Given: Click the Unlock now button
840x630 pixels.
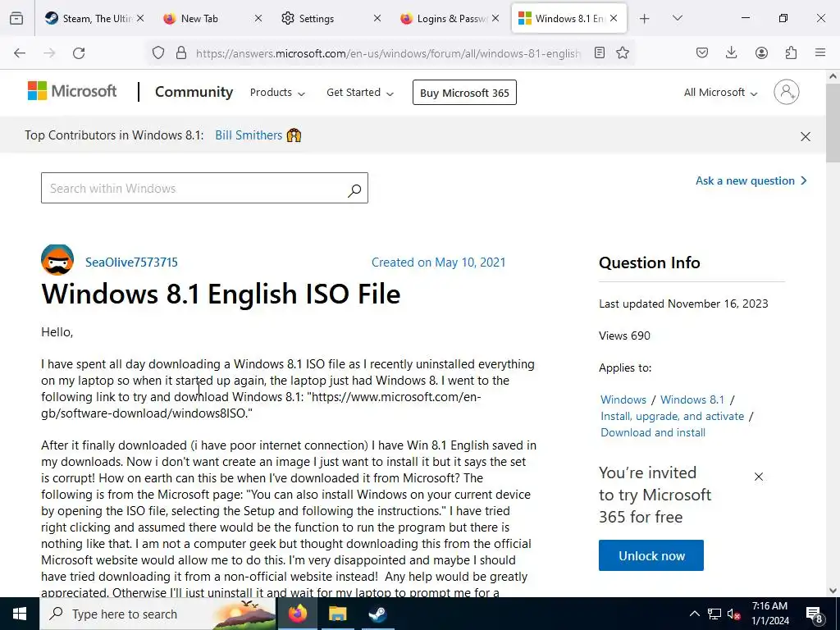Looking at the screenshot, I should (651, 555).
